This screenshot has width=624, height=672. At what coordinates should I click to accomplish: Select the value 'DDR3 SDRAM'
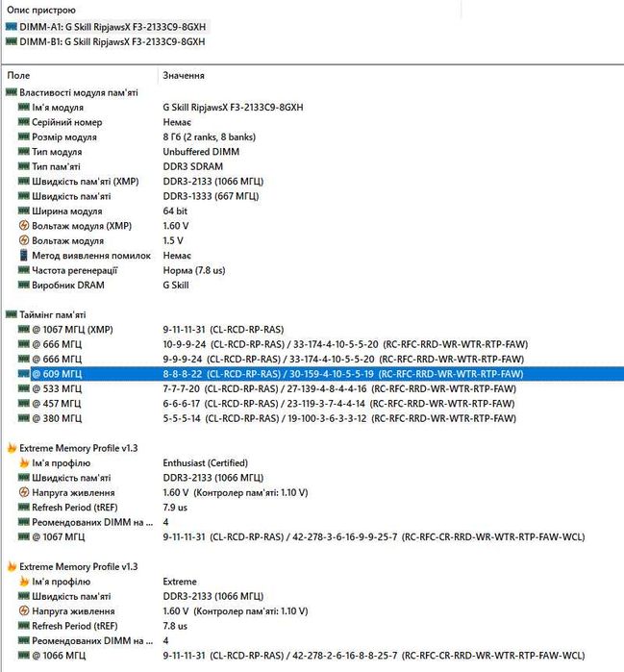[x=193, y=166]
